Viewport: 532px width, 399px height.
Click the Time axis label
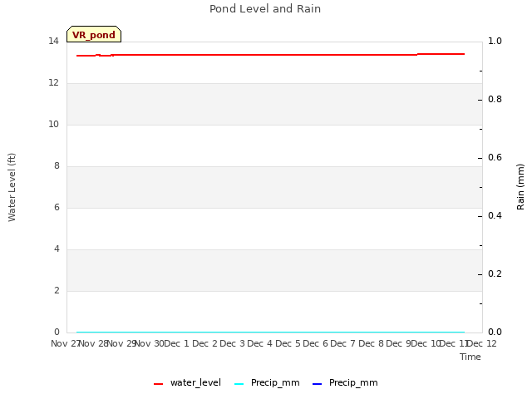point(470,357)
